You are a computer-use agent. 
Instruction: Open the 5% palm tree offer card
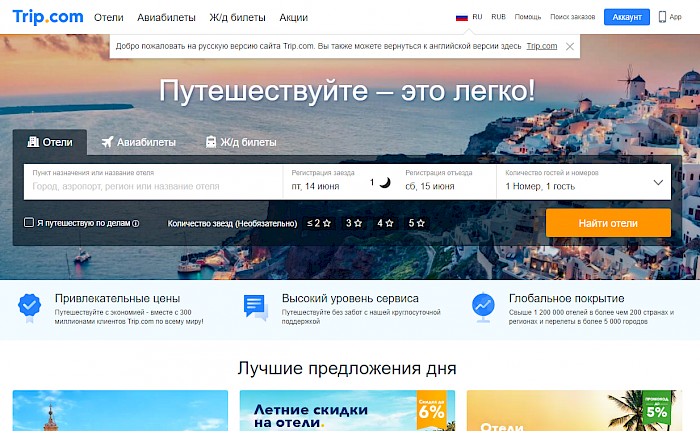point(574,410)
